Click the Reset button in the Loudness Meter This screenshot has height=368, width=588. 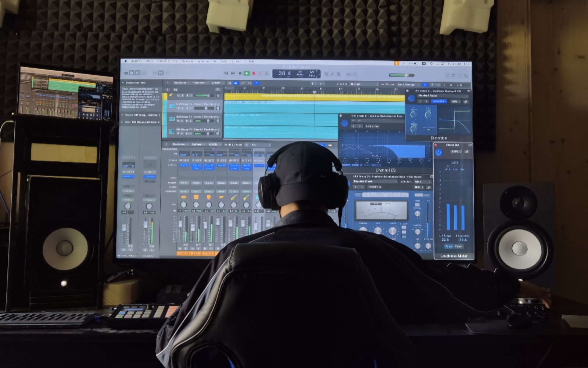459,246
